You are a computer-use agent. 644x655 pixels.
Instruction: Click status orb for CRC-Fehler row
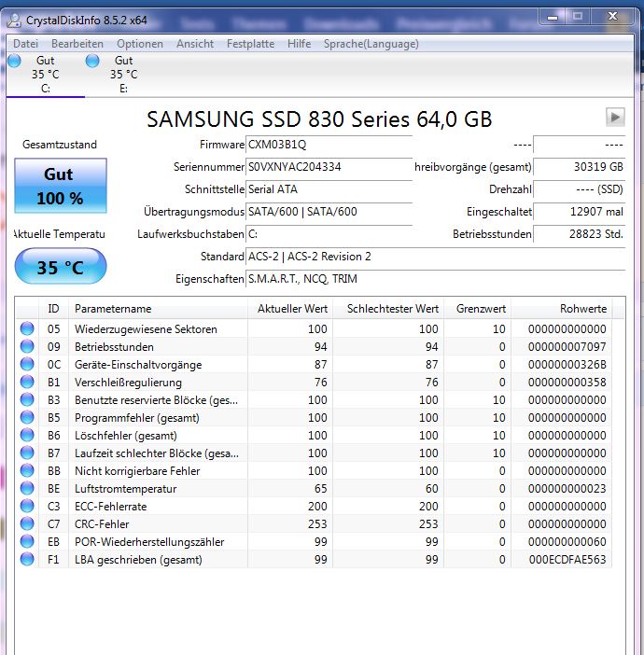[x=27, y=523]
